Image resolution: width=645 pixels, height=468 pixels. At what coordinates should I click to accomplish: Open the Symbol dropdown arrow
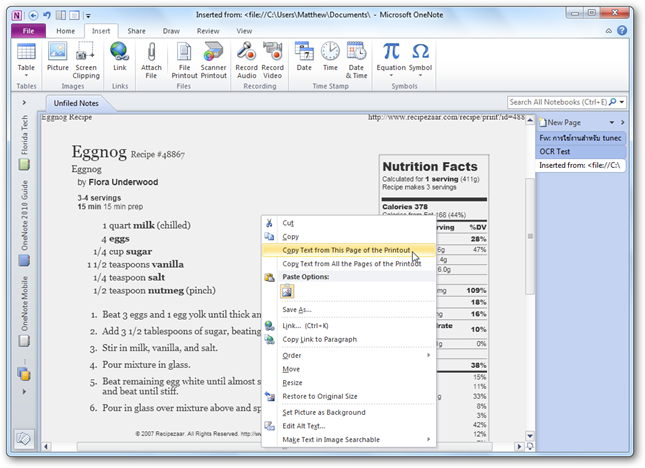tap(420, 76)
